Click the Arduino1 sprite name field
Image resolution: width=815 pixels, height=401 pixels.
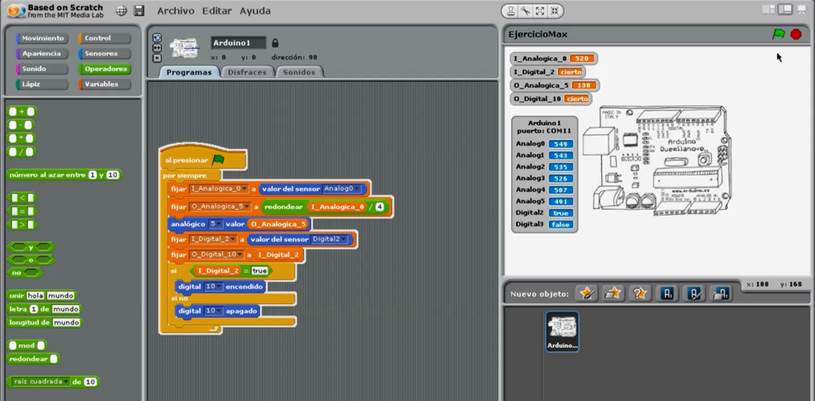click(x=239, y=43)
